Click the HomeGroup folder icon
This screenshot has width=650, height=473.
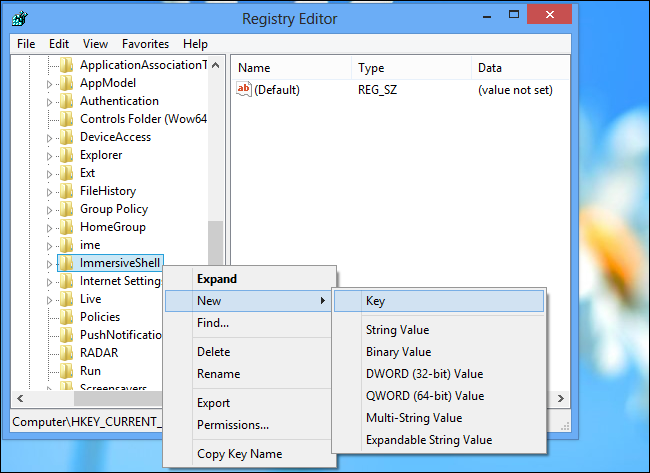[66, 227]
